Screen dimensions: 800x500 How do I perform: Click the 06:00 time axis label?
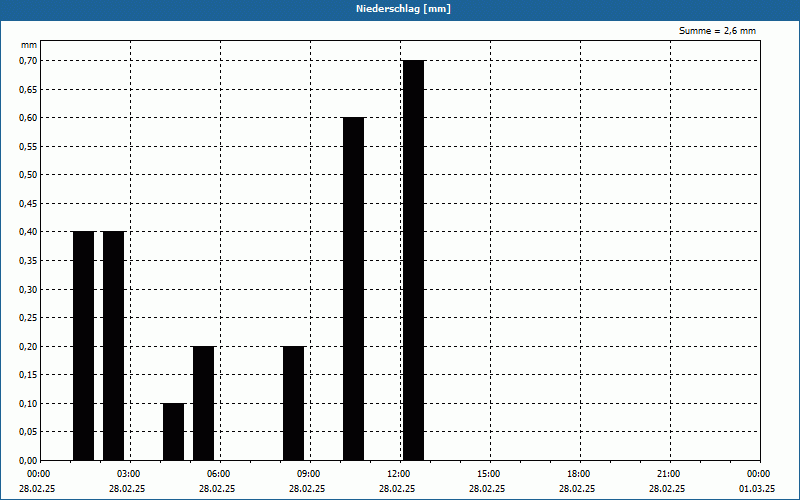218,474
